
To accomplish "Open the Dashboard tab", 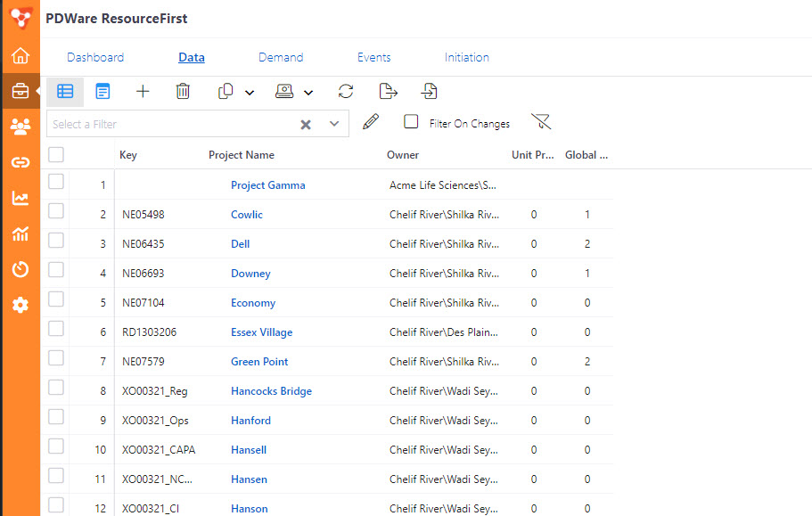I will pos(95,57).
